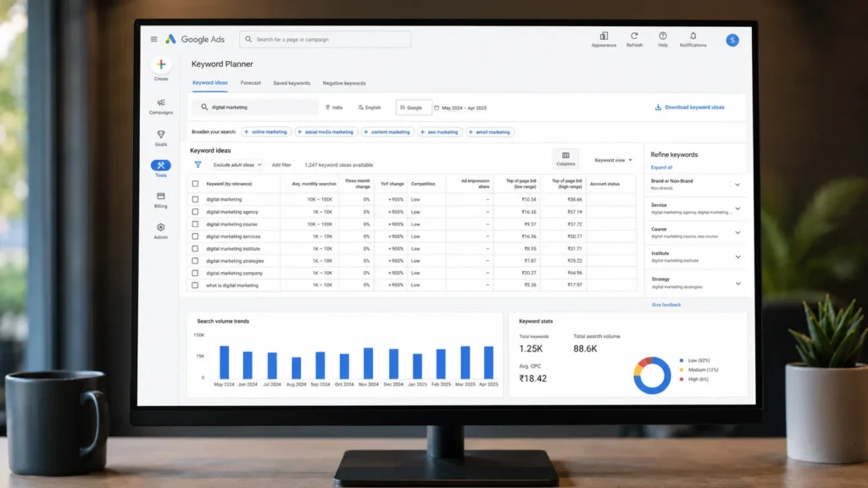Open the Negative keywords tab
The height and width of the screenshot is (488, 868).
344,83
